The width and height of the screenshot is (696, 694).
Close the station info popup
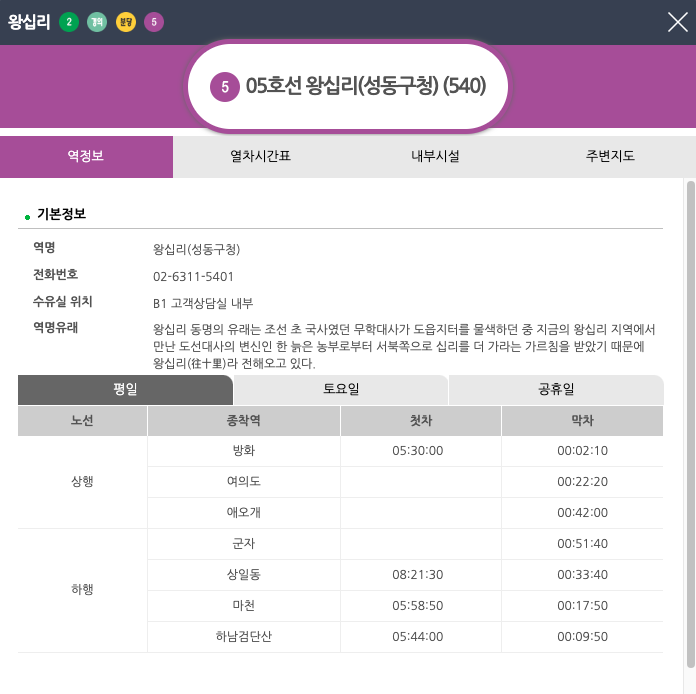pos(677,22)
